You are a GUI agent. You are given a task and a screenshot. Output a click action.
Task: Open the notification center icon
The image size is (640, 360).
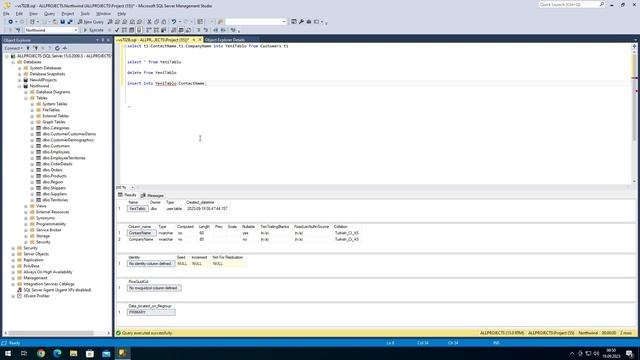coord(630,353)
